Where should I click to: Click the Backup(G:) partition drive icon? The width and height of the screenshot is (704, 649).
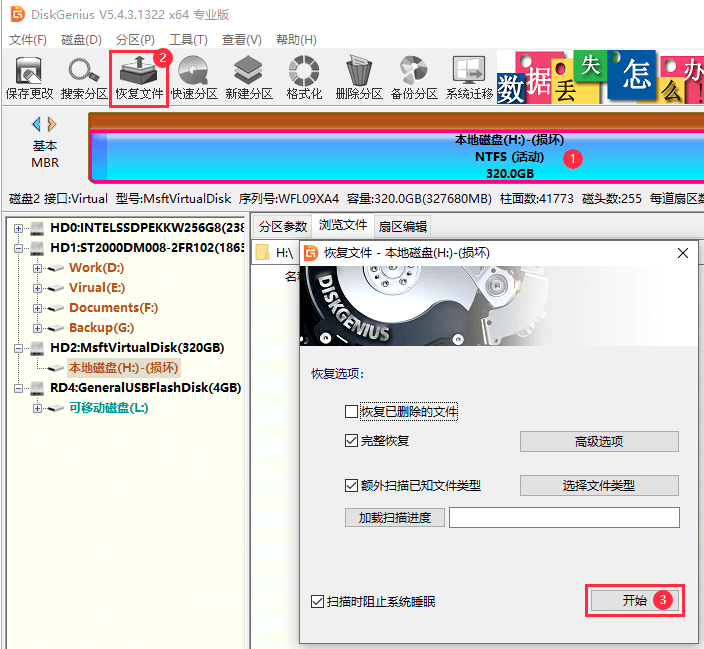[56, 328]
